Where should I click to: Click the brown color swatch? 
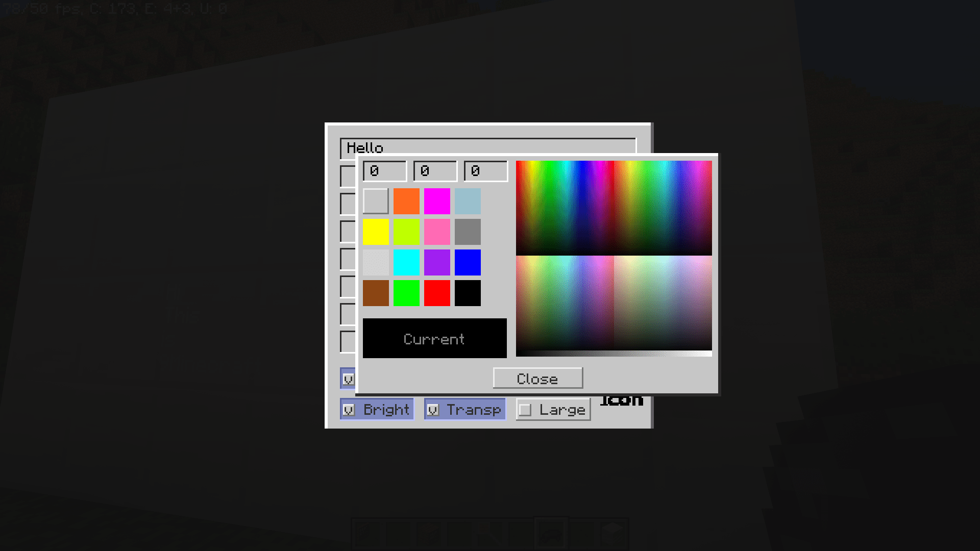coord(375,292)
